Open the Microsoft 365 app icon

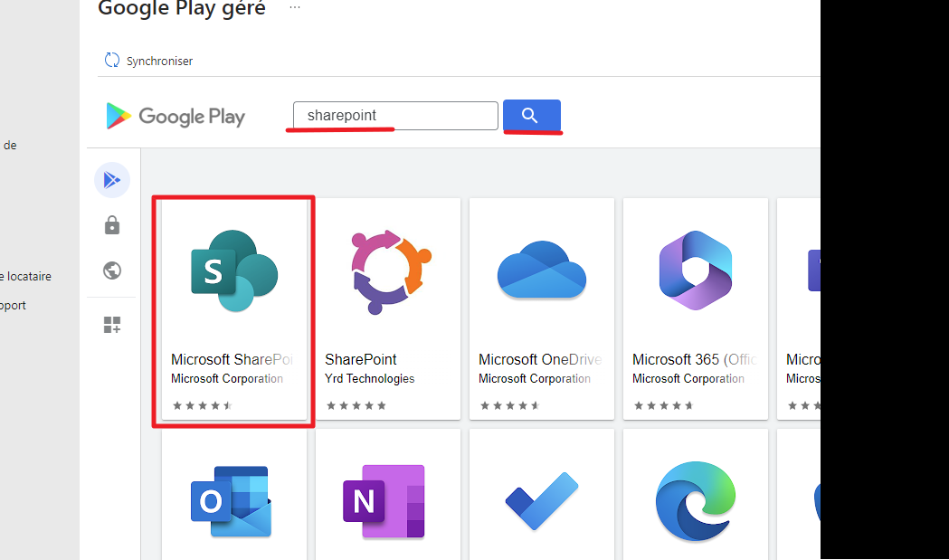(x=696, y=271)
